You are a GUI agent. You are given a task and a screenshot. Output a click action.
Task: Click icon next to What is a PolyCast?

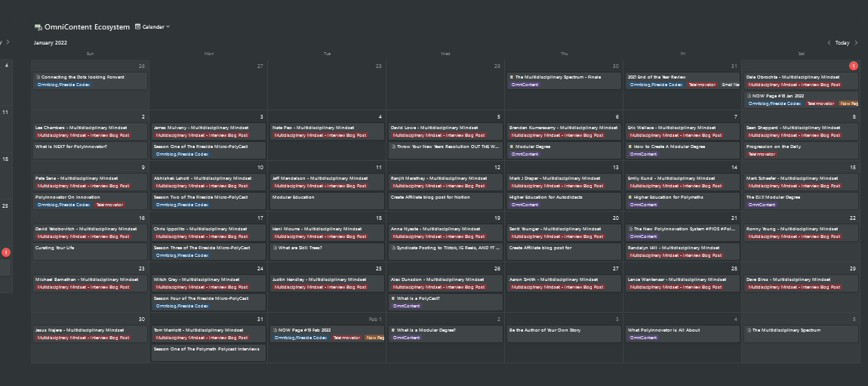point(393,298)
